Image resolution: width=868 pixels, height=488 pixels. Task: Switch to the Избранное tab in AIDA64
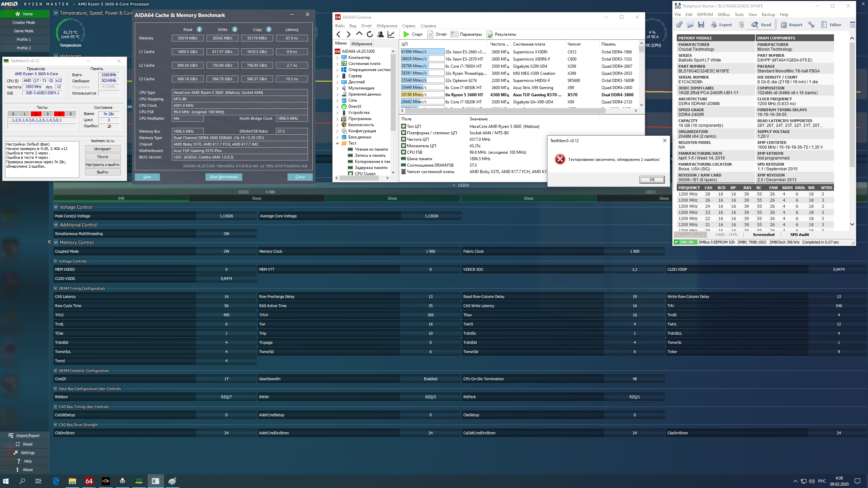362,44
